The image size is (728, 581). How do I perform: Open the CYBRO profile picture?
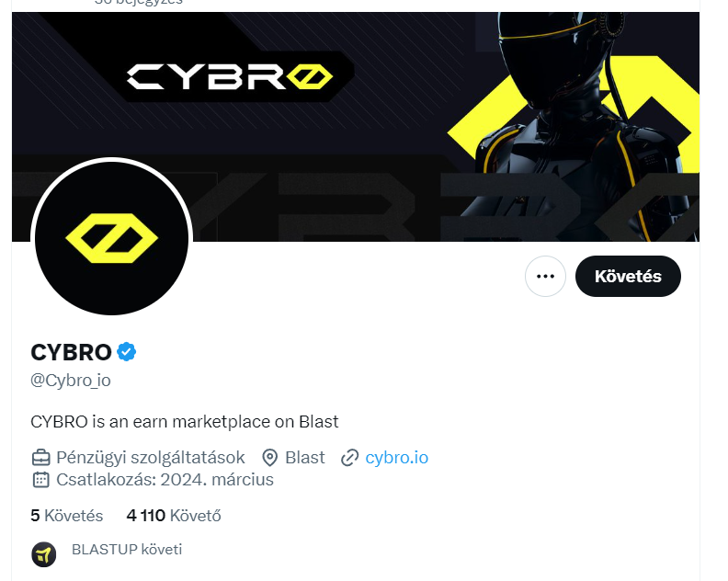point(111,238)
